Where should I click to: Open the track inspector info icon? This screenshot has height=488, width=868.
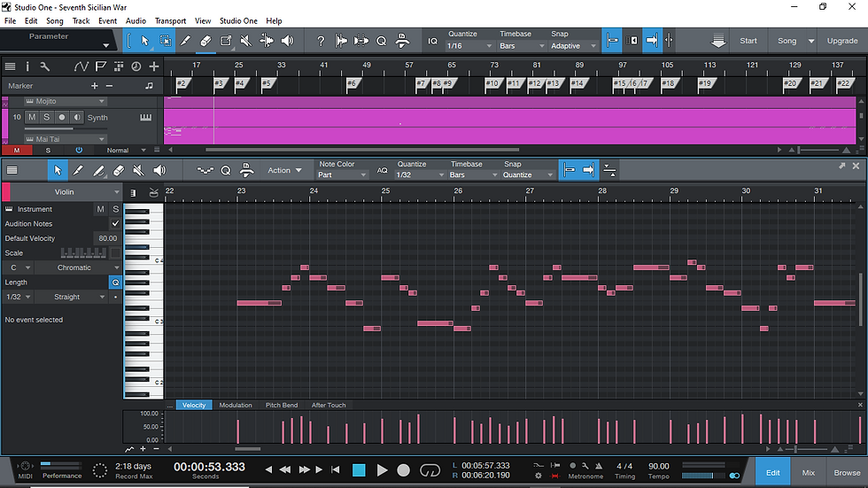(27, 66)
